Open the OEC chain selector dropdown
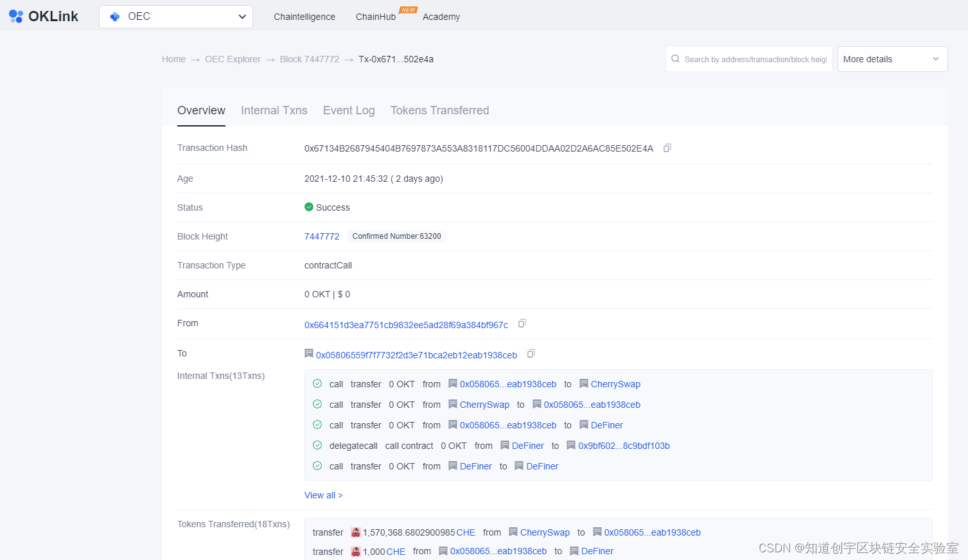968x560 pixels. click(176, 17)
